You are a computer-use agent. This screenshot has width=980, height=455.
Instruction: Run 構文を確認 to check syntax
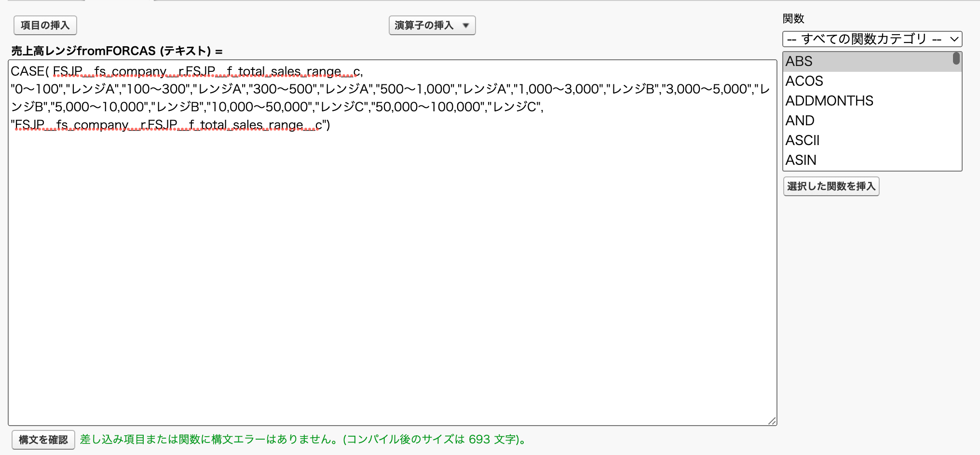click(43, 440)
